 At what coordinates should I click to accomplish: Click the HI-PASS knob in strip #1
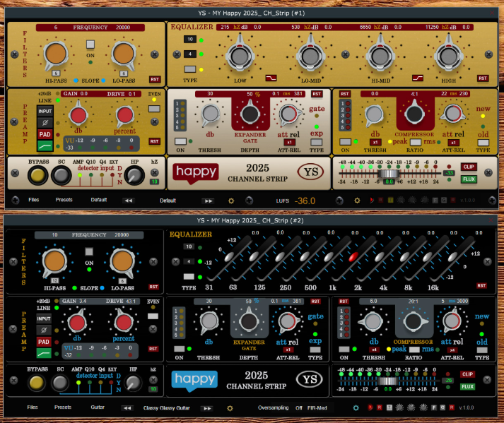click(56, 54)
